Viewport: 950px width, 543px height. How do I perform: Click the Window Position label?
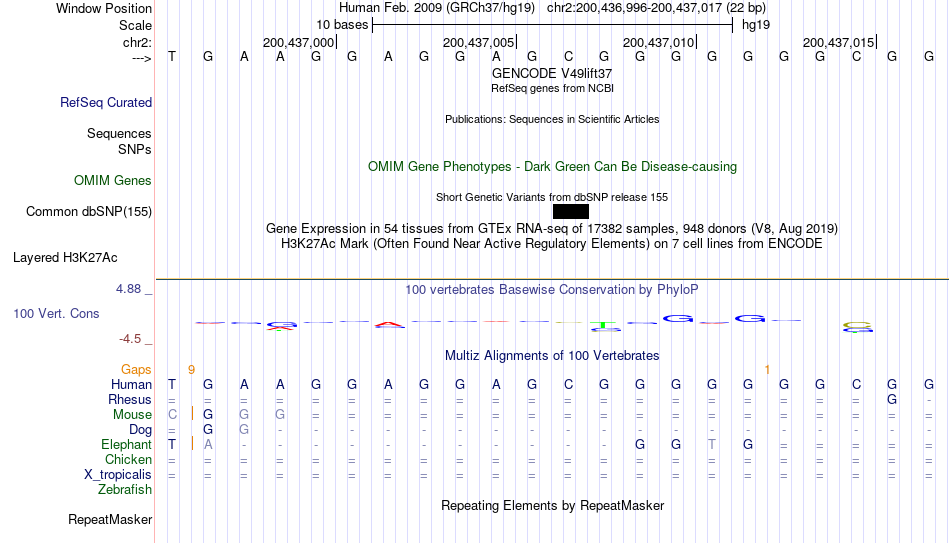104,8
